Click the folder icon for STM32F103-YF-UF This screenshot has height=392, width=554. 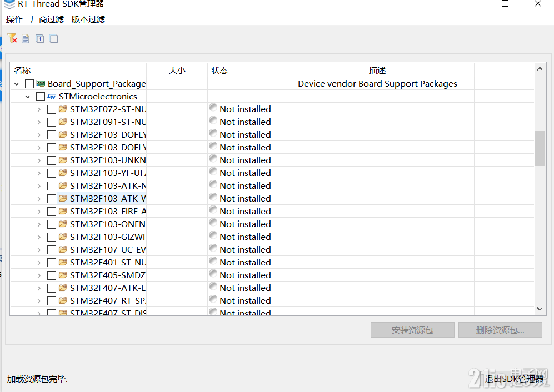point(63,173)
